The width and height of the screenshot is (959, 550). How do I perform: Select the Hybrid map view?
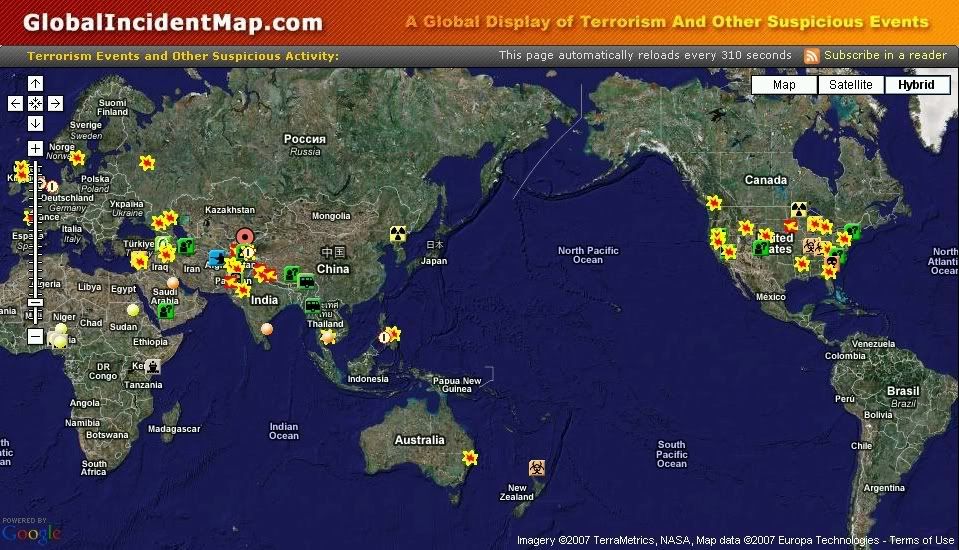point(916,85)
